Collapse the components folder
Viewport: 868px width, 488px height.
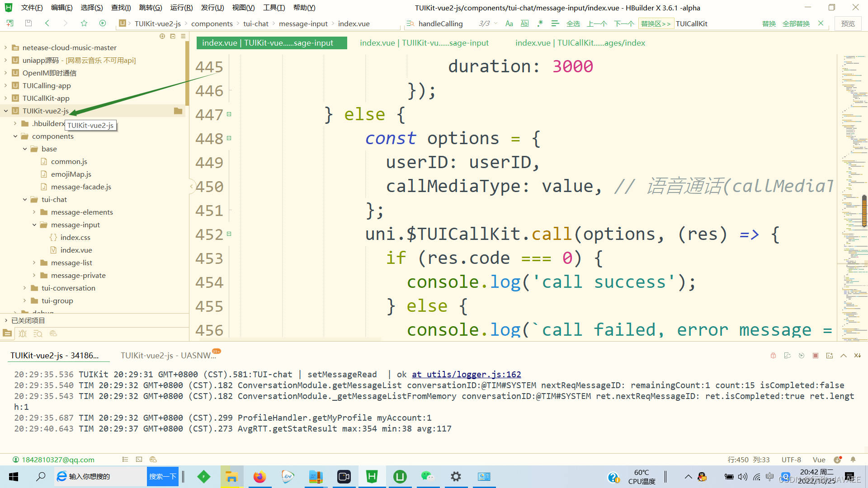[15, 136]
